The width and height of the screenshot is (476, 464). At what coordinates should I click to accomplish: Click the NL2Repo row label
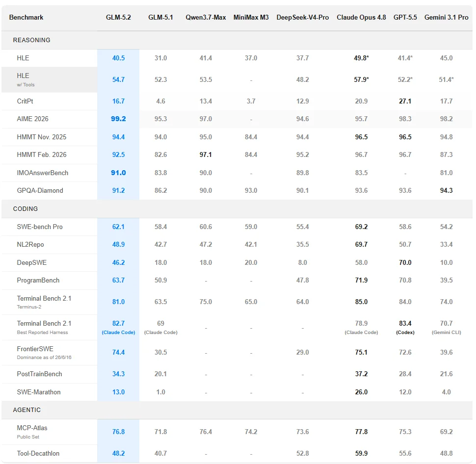(30, 245)
